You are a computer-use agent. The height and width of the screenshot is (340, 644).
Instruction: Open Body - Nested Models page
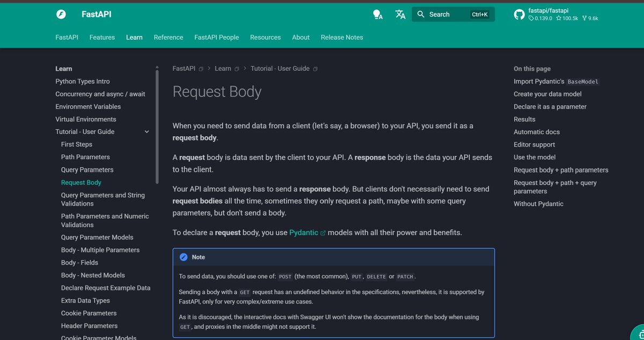click(x=93, y=275)
